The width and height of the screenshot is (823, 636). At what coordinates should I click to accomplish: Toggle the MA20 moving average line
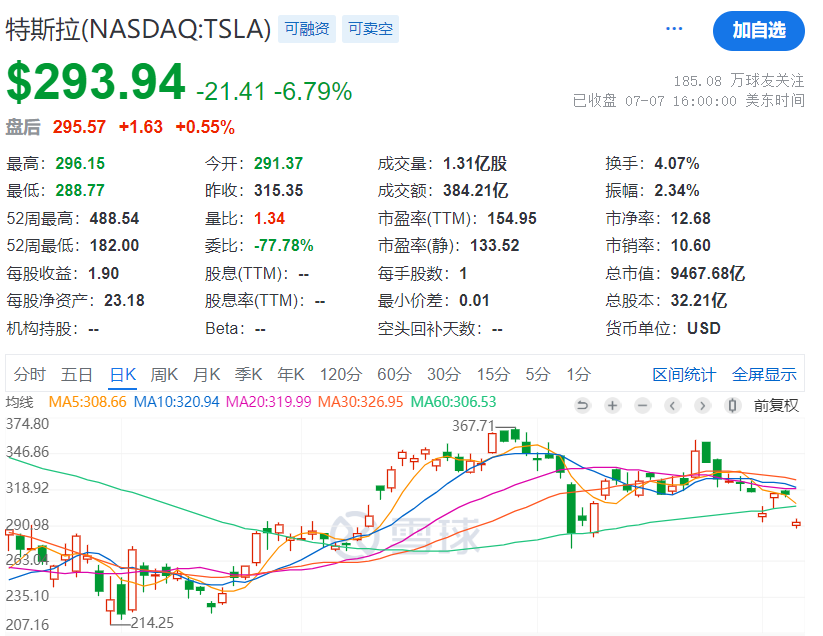coord(268,402)
